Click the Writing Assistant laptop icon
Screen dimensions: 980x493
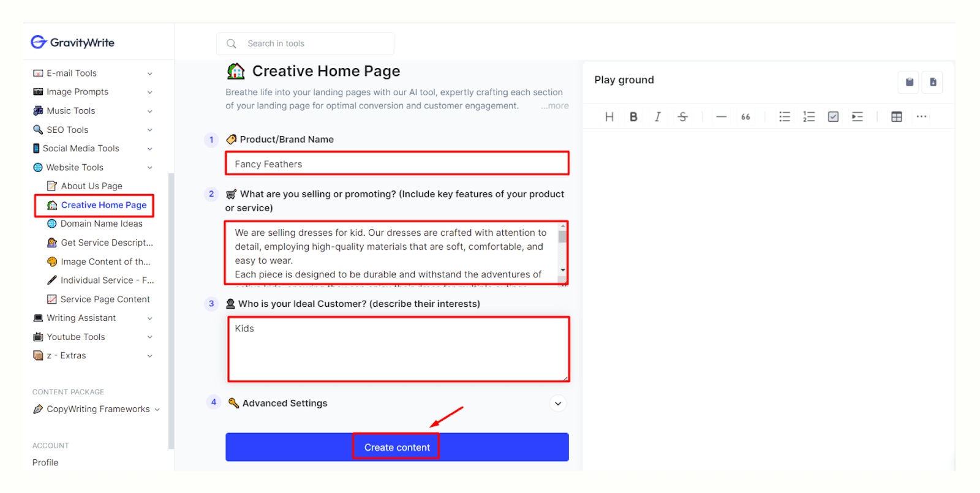(38, 318)
